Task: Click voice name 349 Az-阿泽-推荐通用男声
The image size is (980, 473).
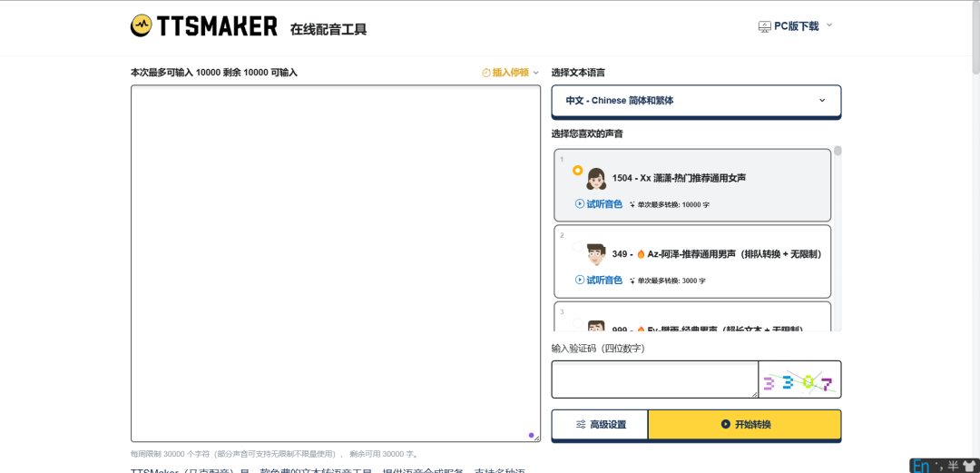Action: [717, 254]
